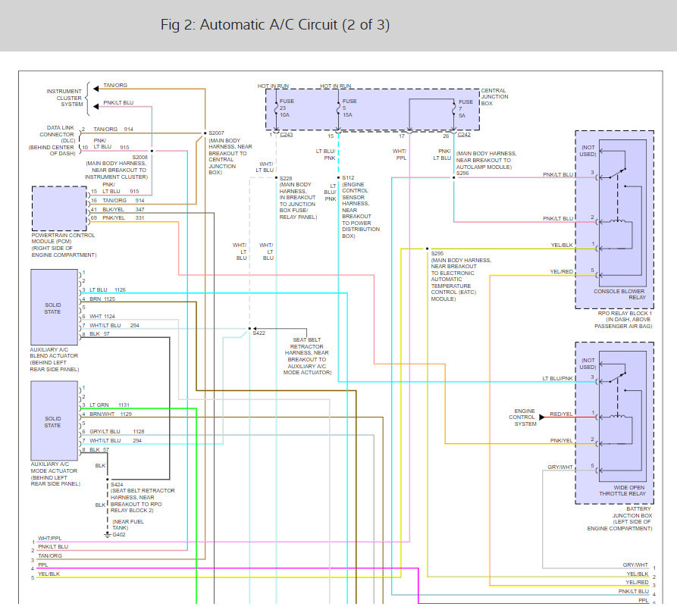Click the NOT USED label in console blower relay
The height and width of the screenshot is (616, 677).
(588, 151)
